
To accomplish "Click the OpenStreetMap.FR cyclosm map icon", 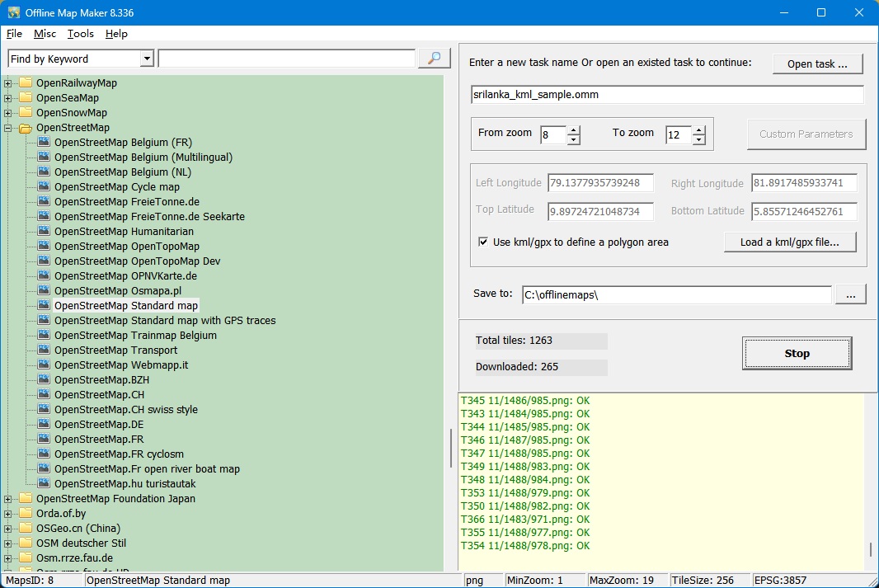I will click(44, 454).
